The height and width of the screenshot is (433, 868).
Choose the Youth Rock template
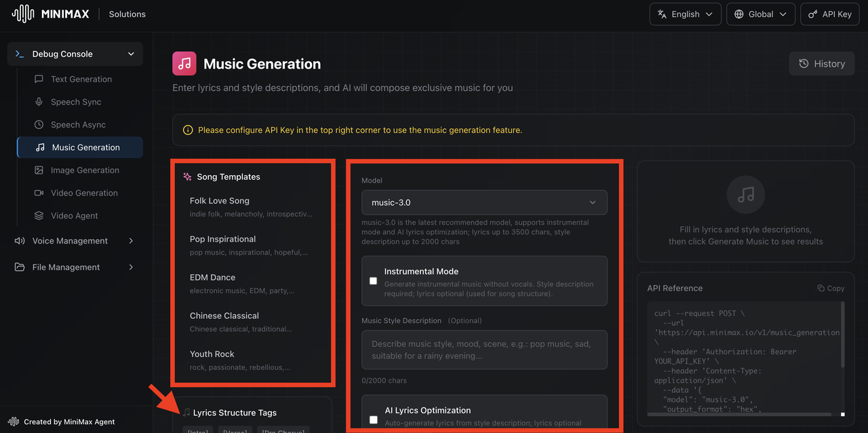(x=252, y=360)
